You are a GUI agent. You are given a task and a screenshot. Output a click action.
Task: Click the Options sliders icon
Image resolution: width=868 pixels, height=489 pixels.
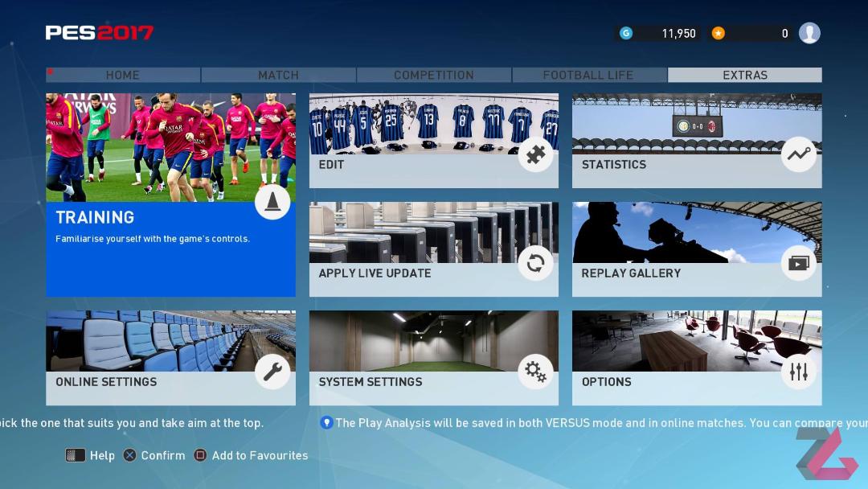(799, 372)
